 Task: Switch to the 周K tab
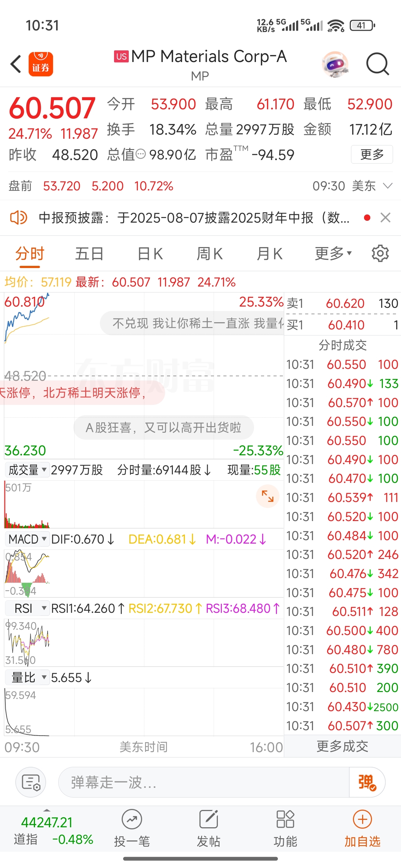(210, 254)
